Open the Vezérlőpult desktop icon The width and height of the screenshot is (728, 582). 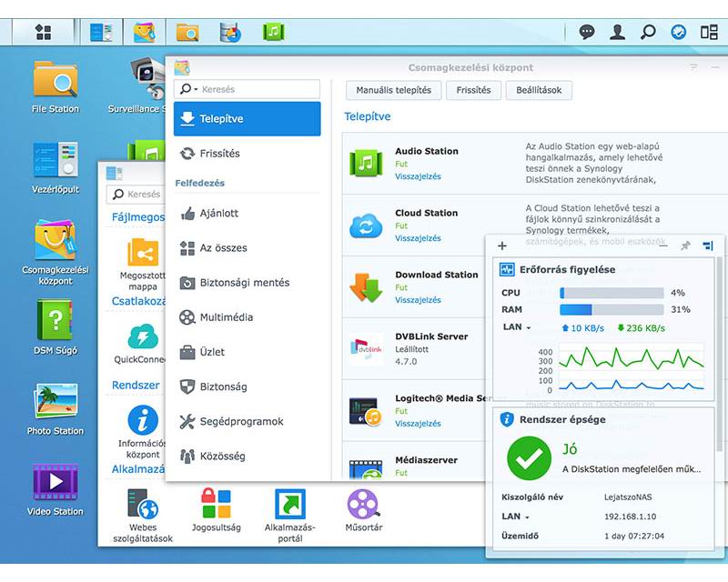click(56, 160)
